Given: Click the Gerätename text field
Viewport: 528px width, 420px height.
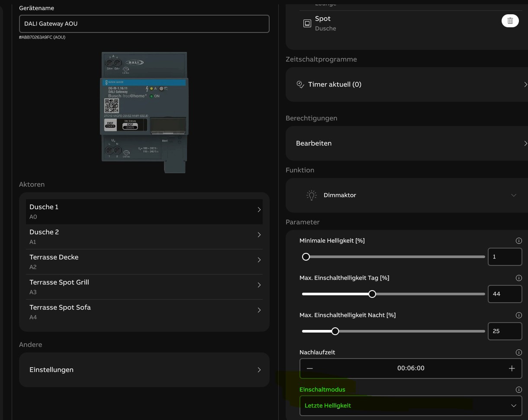Looking at the screenshot, I should coord(144,24).
